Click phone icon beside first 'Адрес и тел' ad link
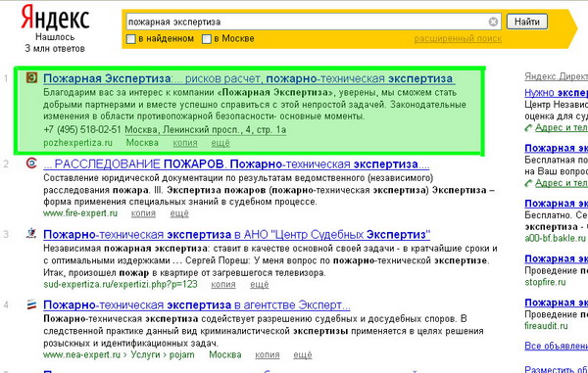 (529, 128)
